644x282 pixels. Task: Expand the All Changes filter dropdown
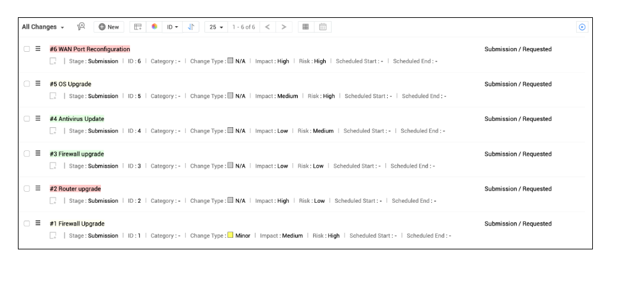click(43, 27)
